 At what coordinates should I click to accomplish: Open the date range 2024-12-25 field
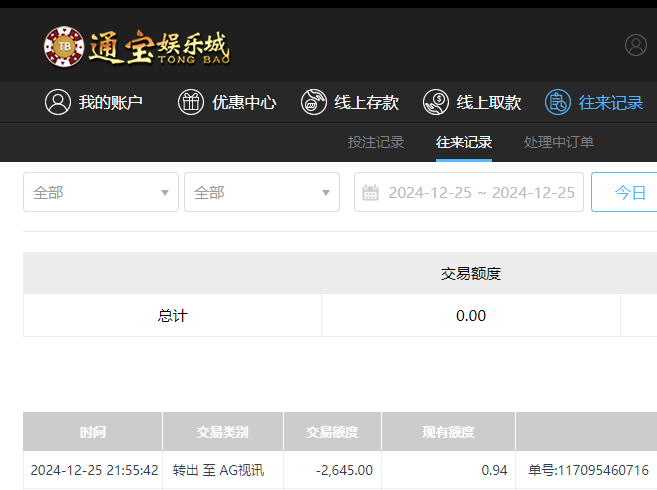click(469, 192)
